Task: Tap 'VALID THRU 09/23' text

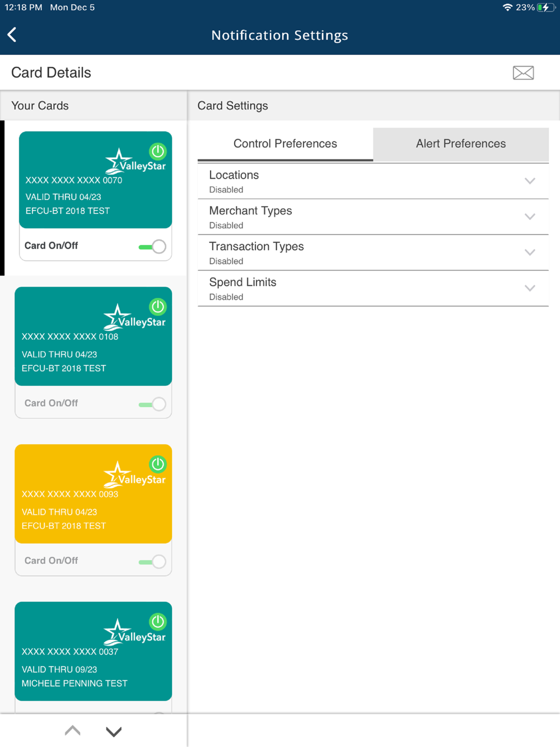Action: 59,670
